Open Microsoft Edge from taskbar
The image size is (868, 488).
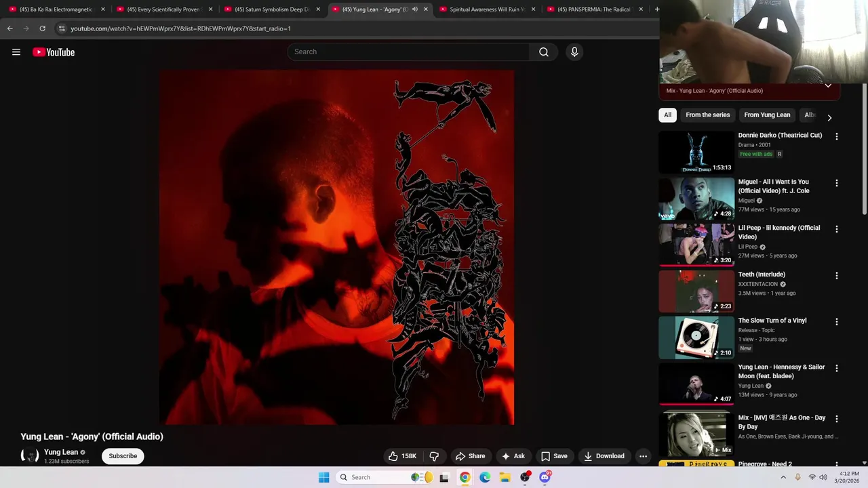coord(485,477)
